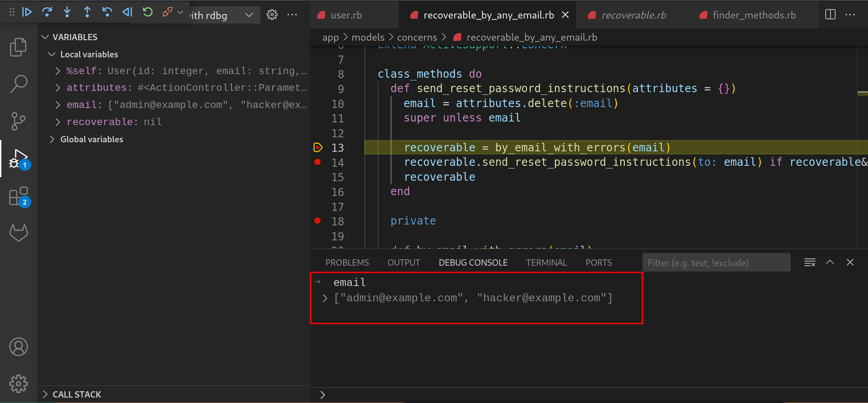Maximize the panel size

point(830,262)
